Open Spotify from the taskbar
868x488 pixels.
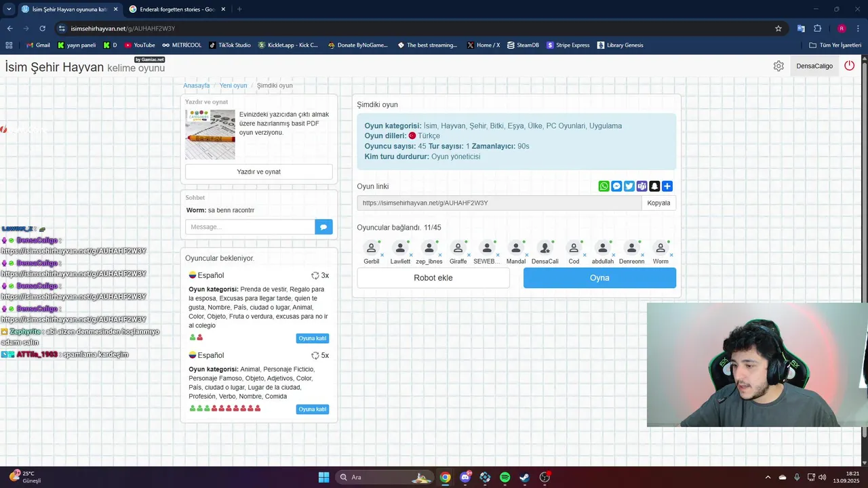pyautogui.click(x=505, y=477)
